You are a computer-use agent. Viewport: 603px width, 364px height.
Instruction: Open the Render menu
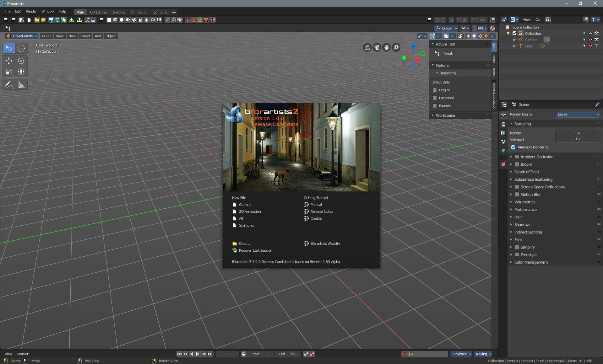31,11
